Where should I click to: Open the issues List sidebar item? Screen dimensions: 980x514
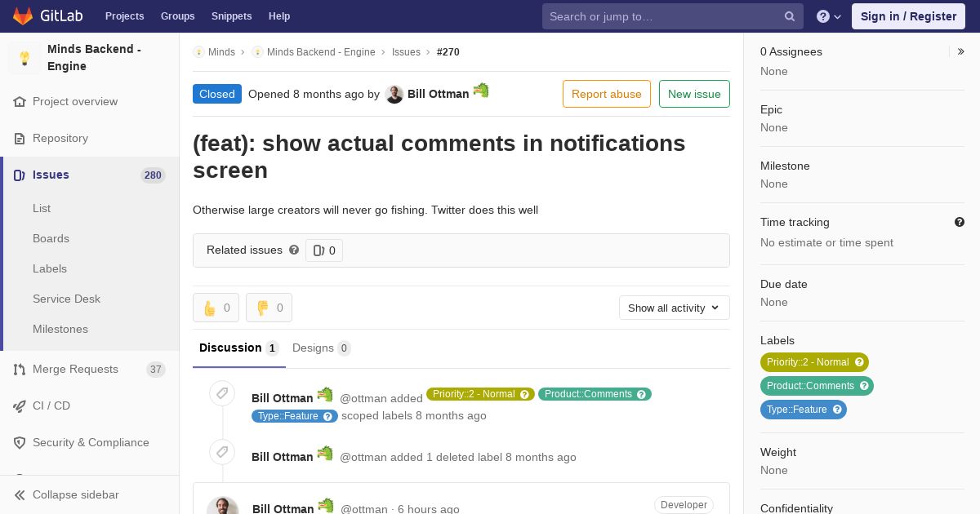42,209
